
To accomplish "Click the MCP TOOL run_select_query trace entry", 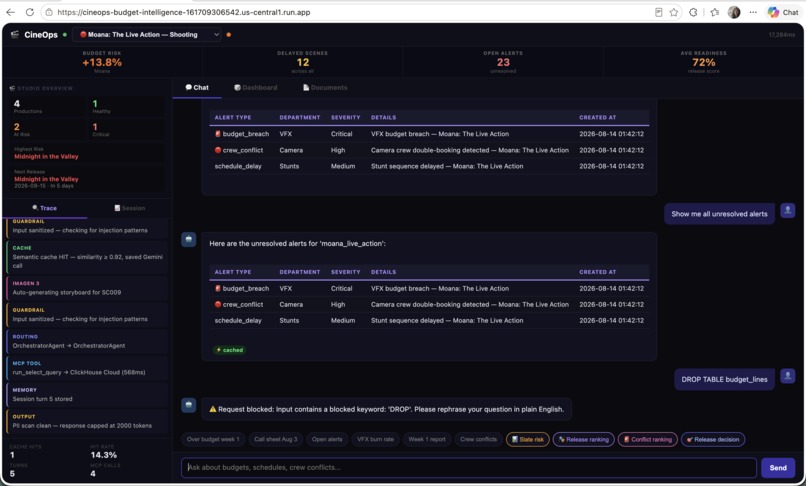I will [87, 368].
